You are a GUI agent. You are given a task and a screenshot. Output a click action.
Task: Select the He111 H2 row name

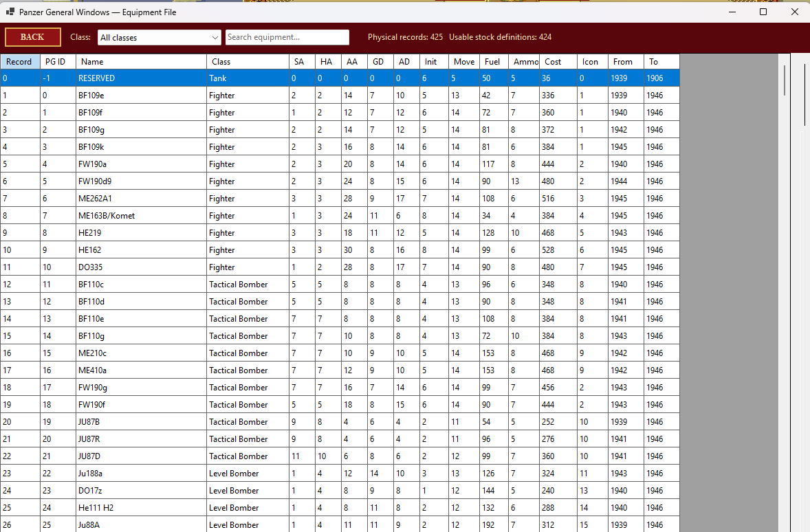coord(141,507)
